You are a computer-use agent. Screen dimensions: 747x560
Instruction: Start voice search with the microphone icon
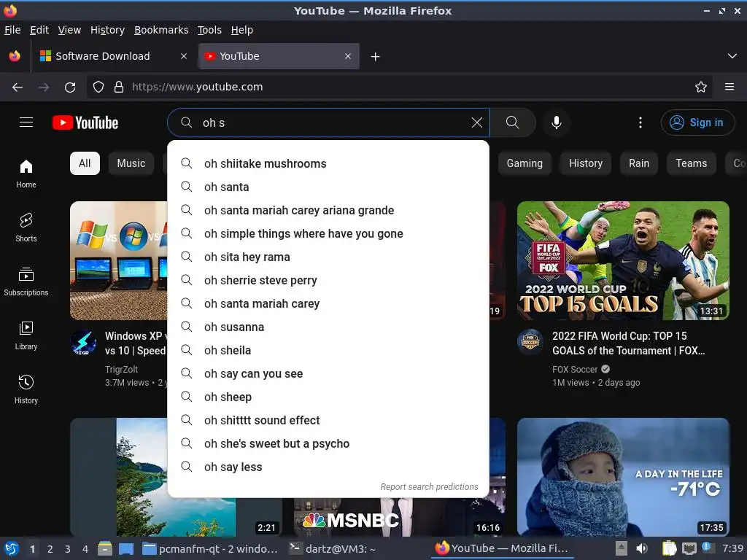click(556, 122)
